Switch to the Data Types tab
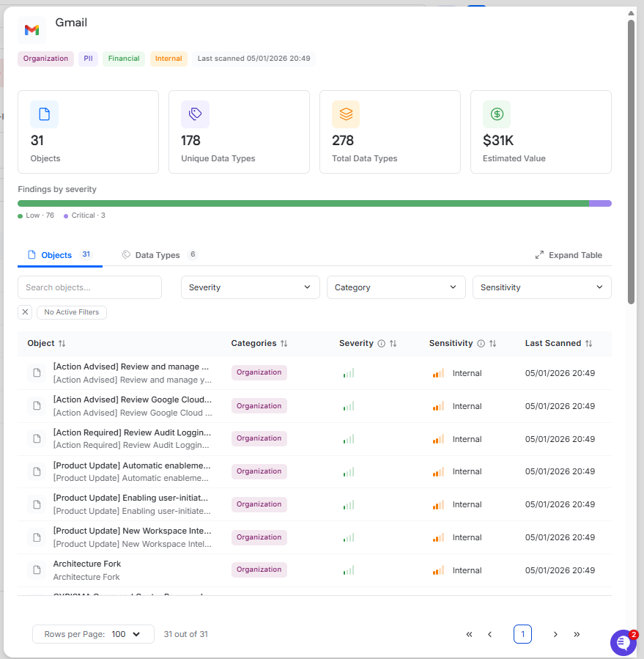 point(159,255)
